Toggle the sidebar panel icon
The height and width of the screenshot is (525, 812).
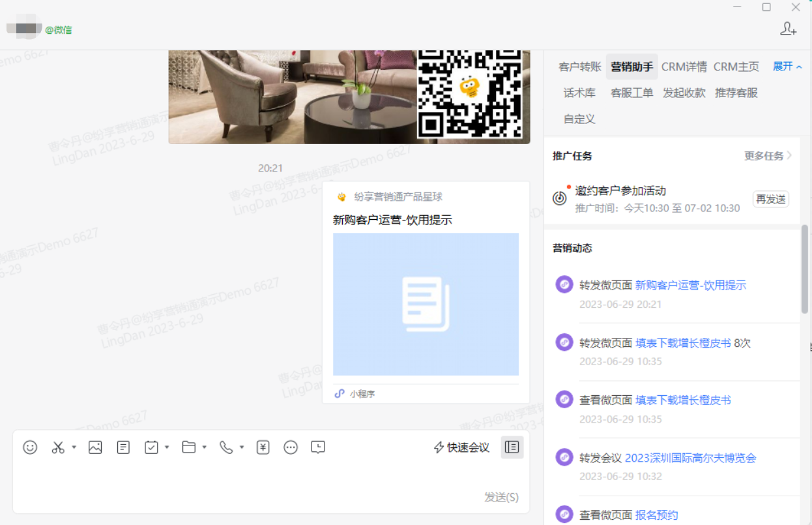pyautogui.click(x=512, y=447)
